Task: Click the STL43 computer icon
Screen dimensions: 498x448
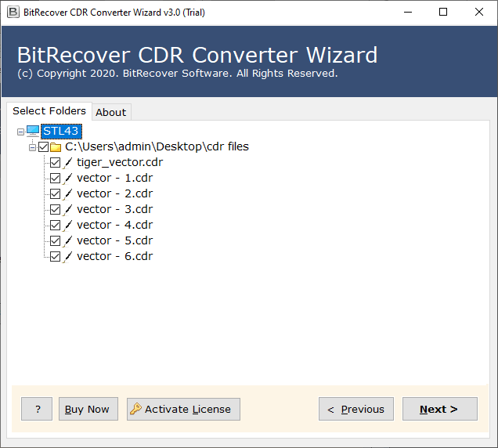Action: pos(33,131)
